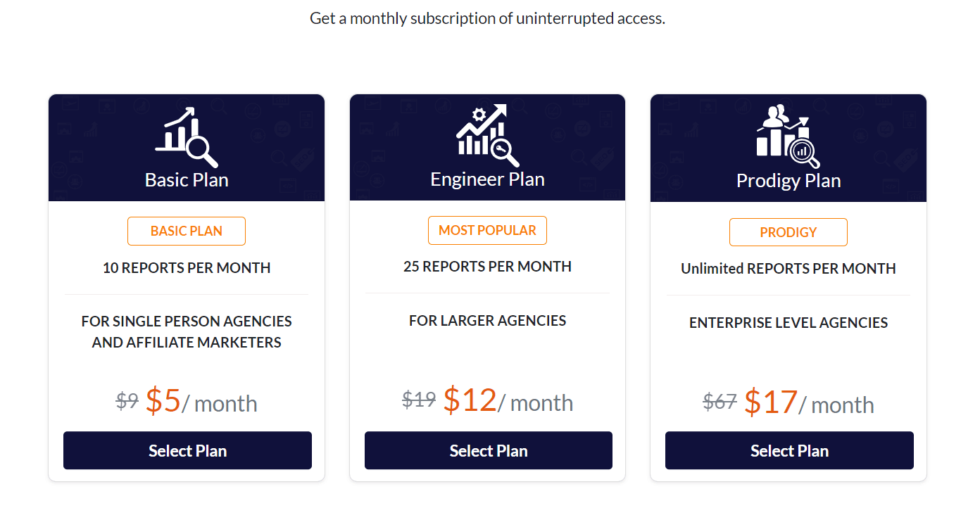Click the Engineer Plan header title

(487, 179)
